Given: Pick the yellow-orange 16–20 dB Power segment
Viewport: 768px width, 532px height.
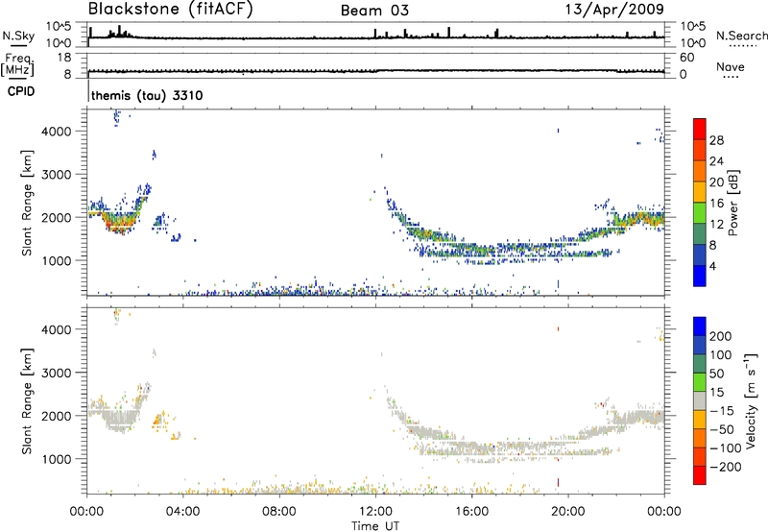Looking at the screenshot, I should [x=700, y=191].
